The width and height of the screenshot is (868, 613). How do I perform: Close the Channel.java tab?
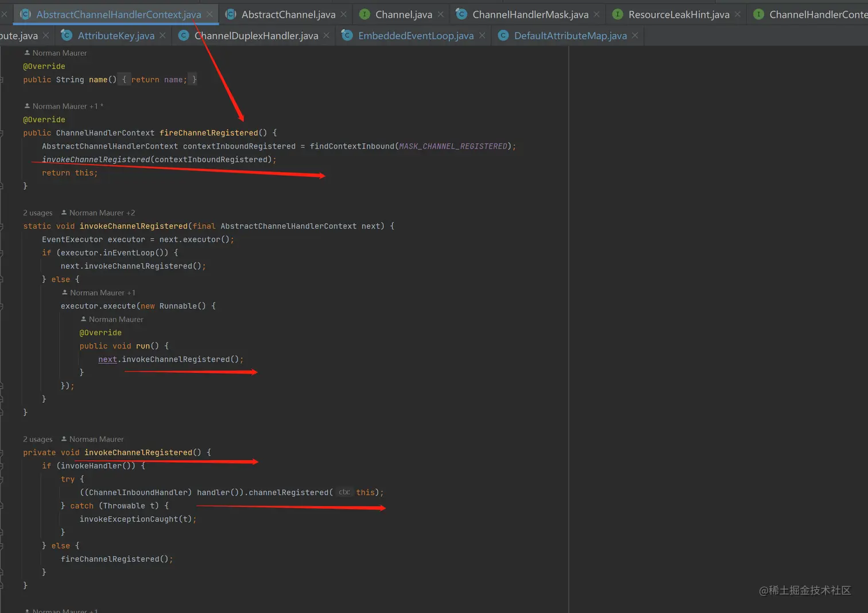pyautogui.click(x=440, y=14)
